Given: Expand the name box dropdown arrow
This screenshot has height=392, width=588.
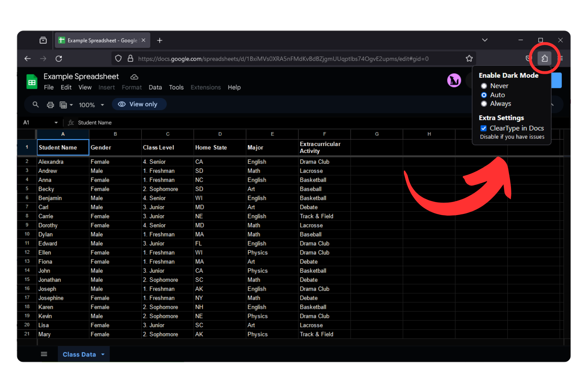Looking at the screenshot, I should click(56, 123).
